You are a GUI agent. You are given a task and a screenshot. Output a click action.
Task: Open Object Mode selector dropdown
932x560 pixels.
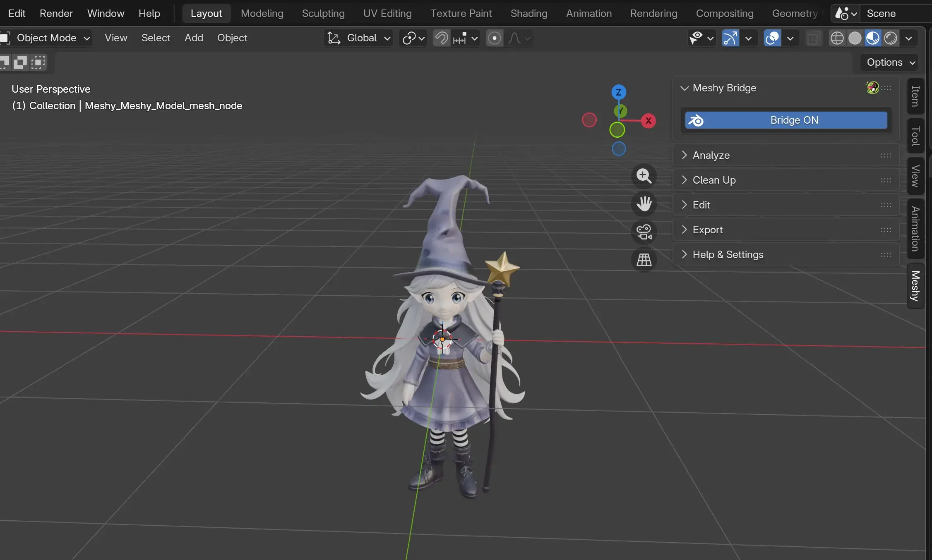pyautogui.click(x=46, y=38)
